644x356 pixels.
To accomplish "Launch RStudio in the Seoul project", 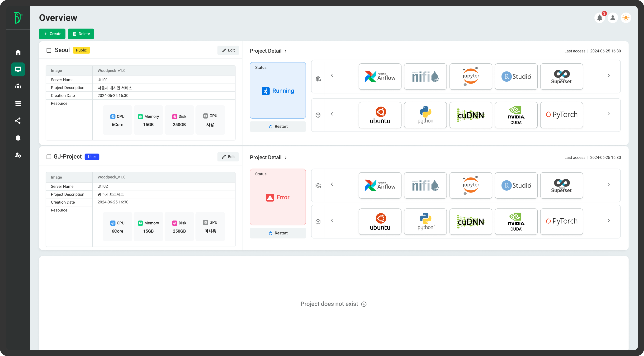I will tap(516, 76).
